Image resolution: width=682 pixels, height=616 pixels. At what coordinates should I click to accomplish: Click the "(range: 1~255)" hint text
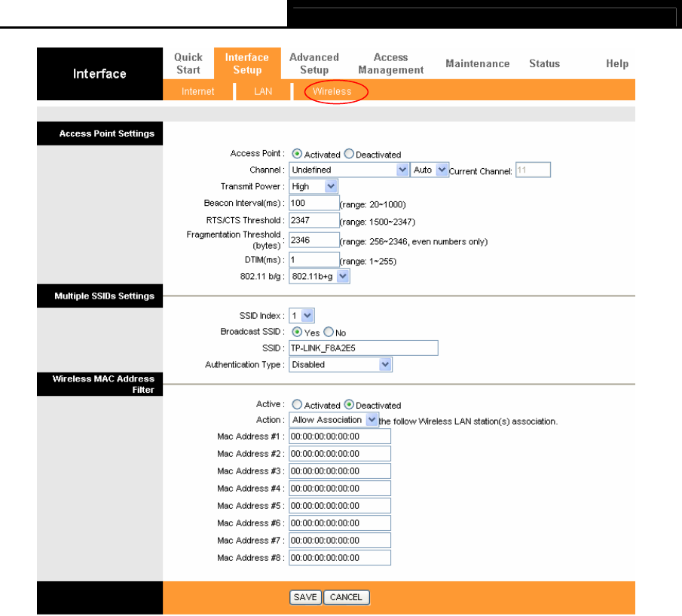368,261
